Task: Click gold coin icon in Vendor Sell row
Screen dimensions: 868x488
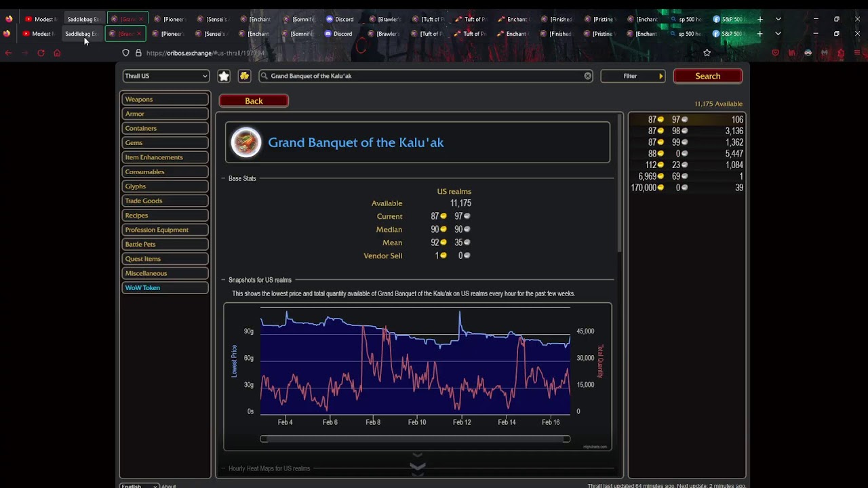Action: [x=443, y=256]
